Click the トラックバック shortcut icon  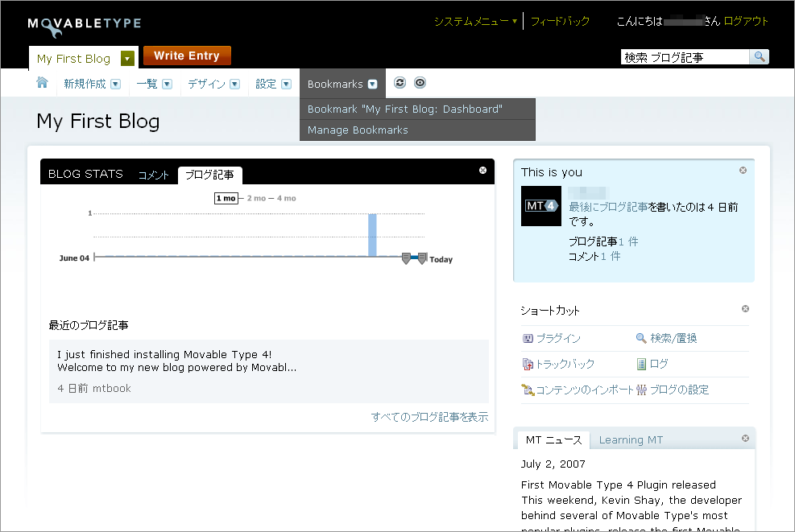coord(528,364)
